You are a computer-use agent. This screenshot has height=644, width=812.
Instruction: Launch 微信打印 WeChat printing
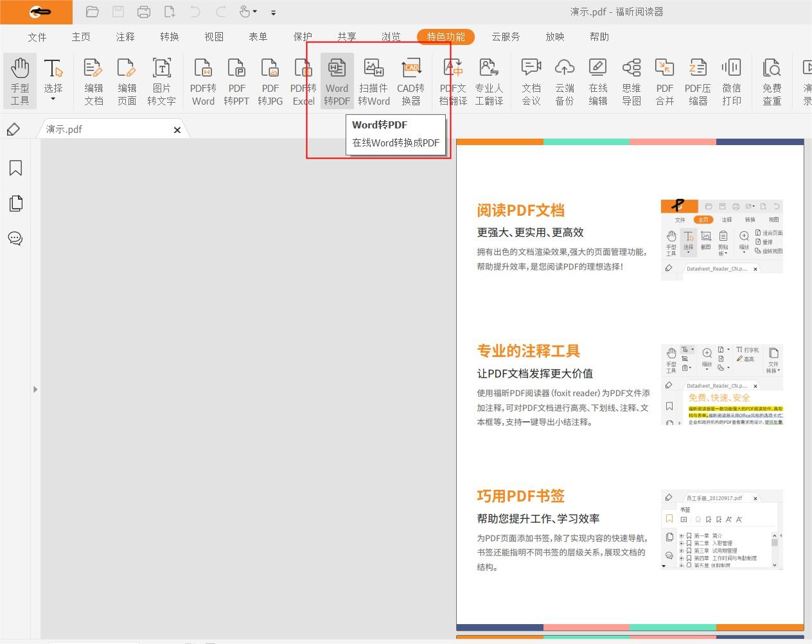click(x=732, y=80)
